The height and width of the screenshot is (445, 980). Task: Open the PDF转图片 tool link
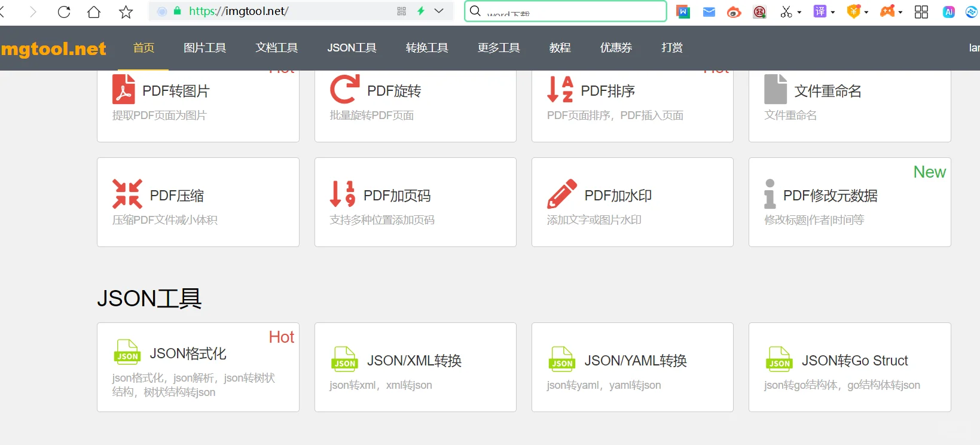[x=176, y=91]
